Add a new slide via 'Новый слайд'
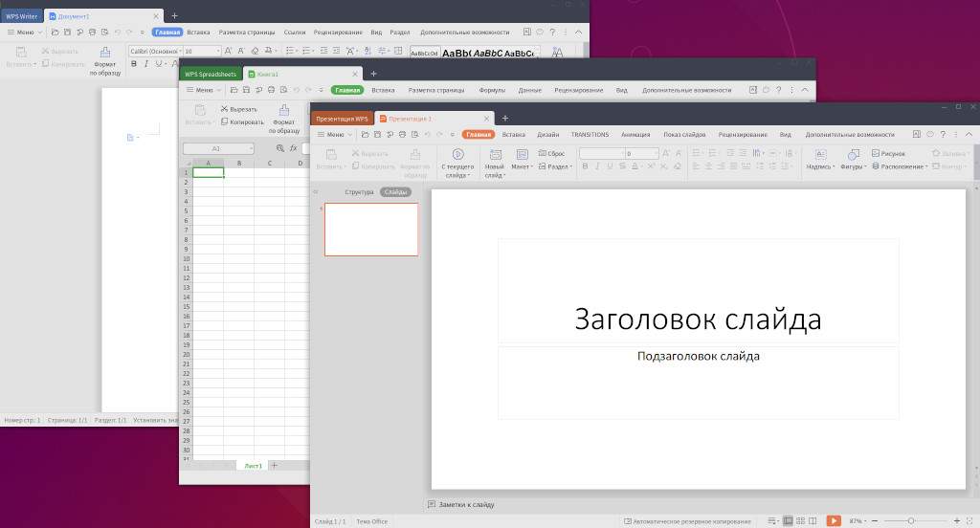The height and width of the screenshot is (528, 980). pos(495,154)
